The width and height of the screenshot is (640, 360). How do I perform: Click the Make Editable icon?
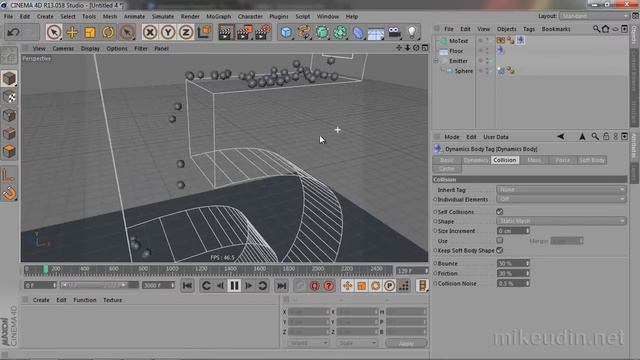point(9,56)
